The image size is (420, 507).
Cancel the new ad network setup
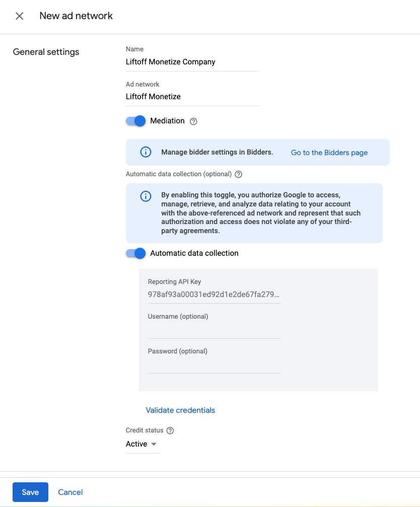(71, 492)
